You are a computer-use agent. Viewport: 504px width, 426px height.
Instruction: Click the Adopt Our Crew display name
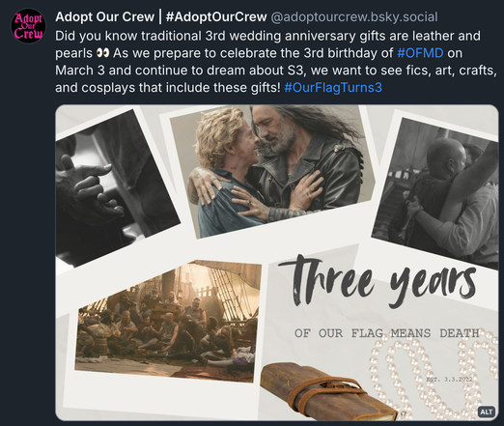[x=161, y=16]
